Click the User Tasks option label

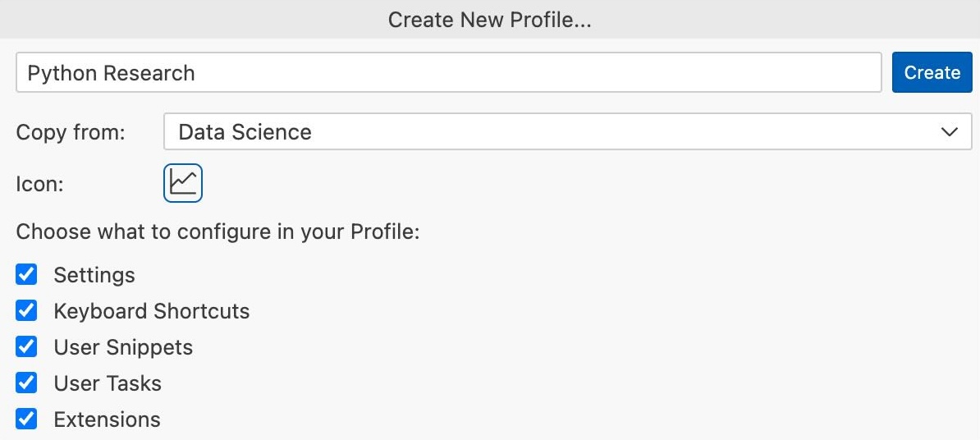tap(108, 383)
